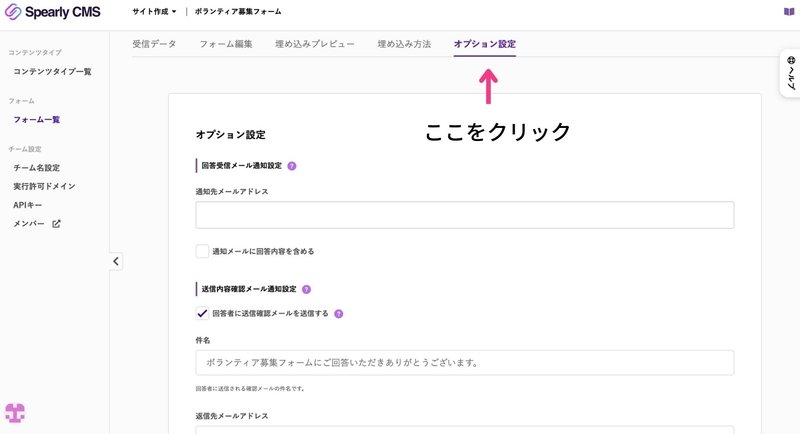Switch to the フォーム編集 tab

point(226,44)
